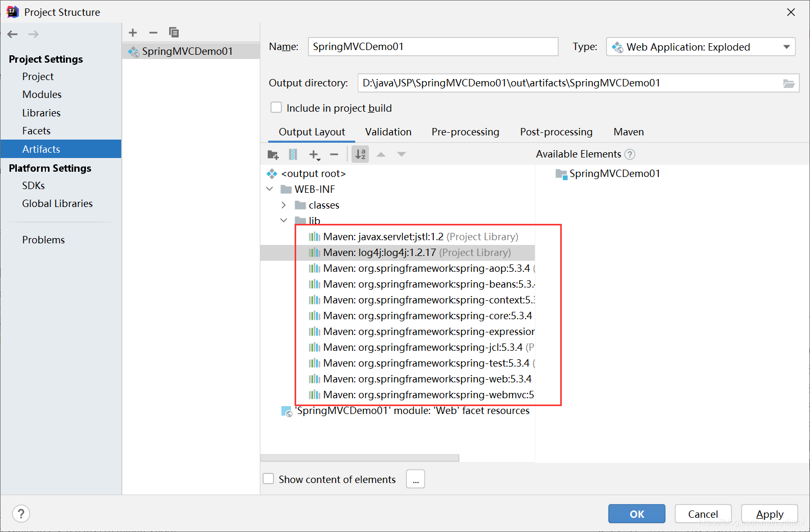Toggle sort elements by names and types
This screenshot has width=810, height=532.
click(x=360, y=154)
